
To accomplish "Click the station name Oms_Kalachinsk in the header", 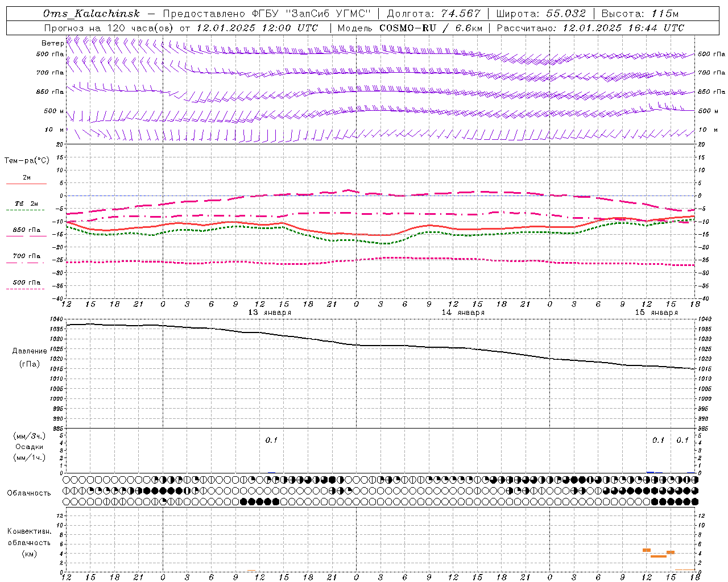I will (x=92, y=14).
